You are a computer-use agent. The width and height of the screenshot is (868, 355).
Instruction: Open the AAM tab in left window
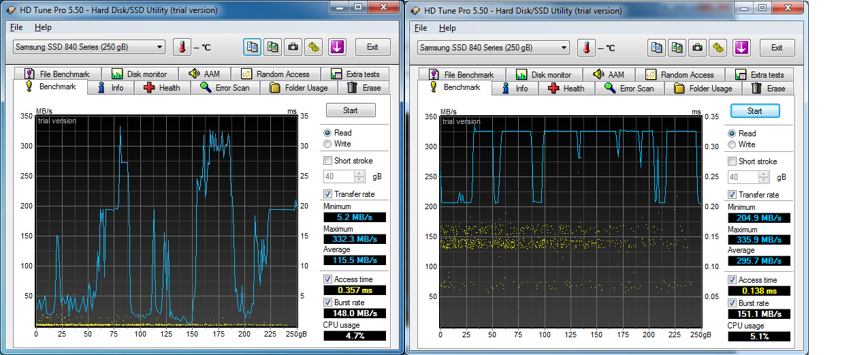[204, 74]
